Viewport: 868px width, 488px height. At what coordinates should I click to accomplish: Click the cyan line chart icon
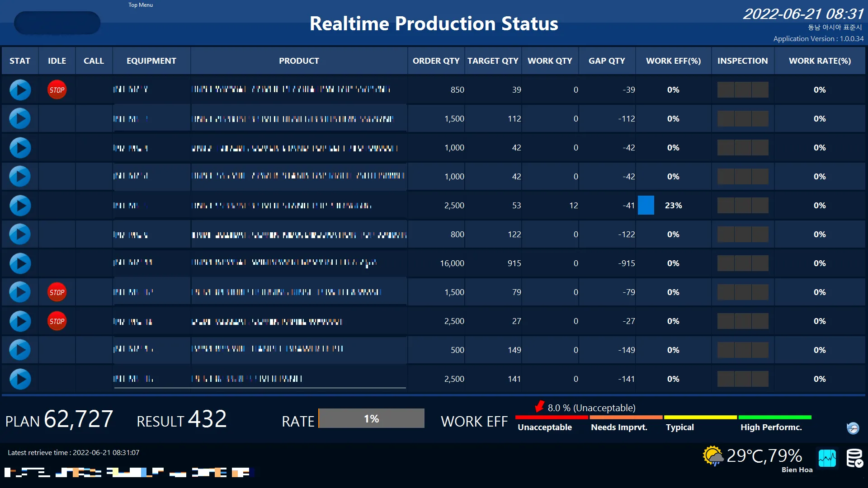tap(827, 458)
